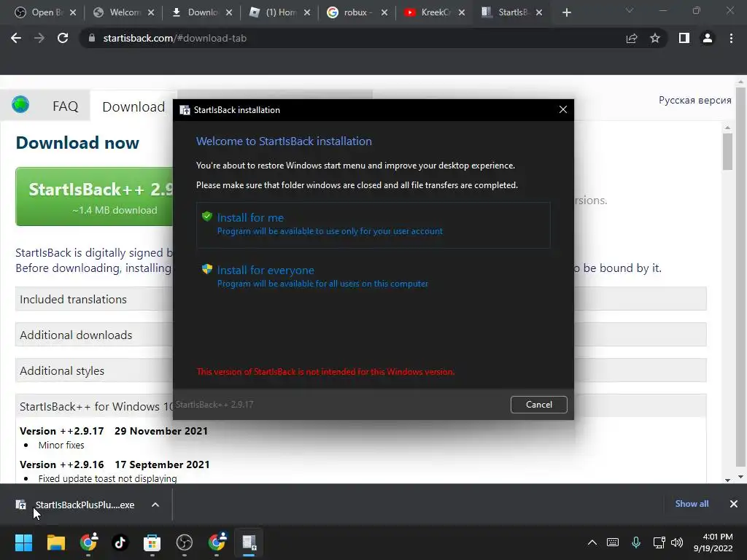The image size is (747, 560).
Task: Close the StartIsBack installation dialog
Action: pos(562,109)
